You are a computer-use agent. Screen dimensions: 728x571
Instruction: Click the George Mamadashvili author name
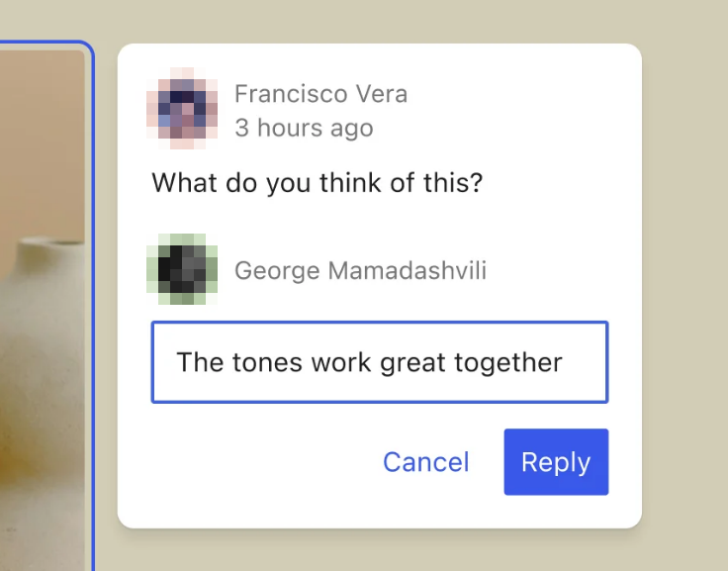[360, 270]
